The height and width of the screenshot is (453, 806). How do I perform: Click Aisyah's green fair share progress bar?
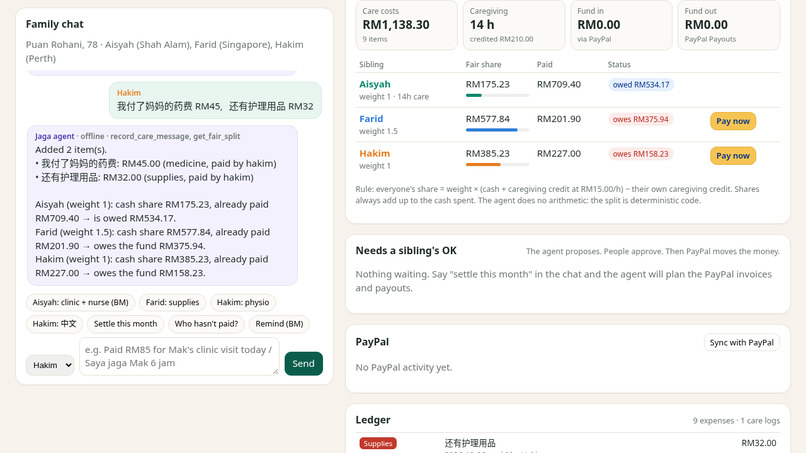click(497, 96)
